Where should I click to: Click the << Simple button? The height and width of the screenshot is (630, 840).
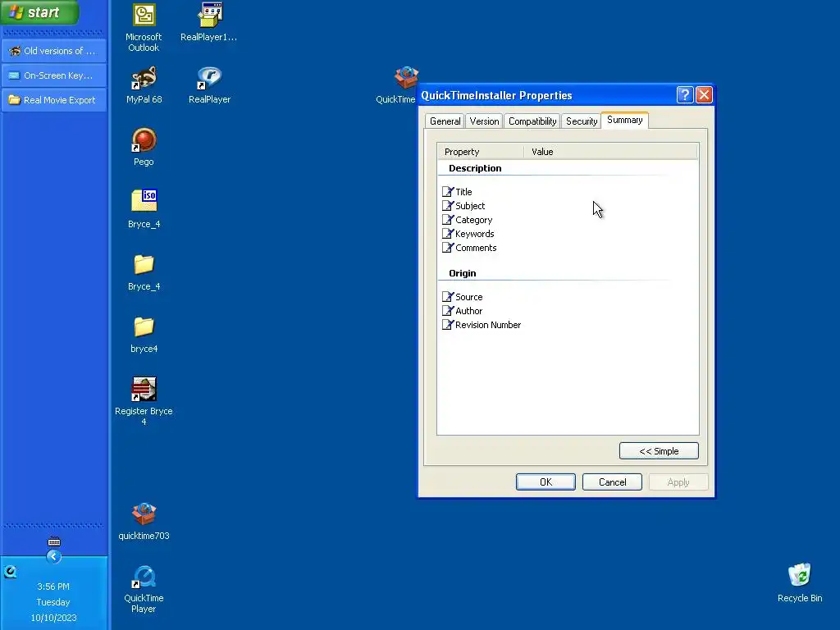point(659,451)
